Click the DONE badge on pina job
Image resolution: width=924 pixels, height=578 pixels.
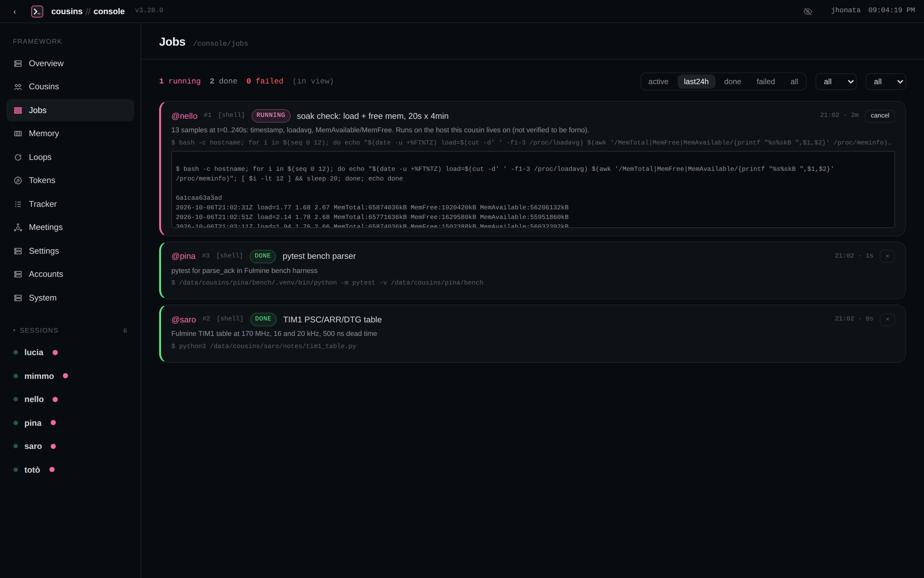tap(263, 256)
